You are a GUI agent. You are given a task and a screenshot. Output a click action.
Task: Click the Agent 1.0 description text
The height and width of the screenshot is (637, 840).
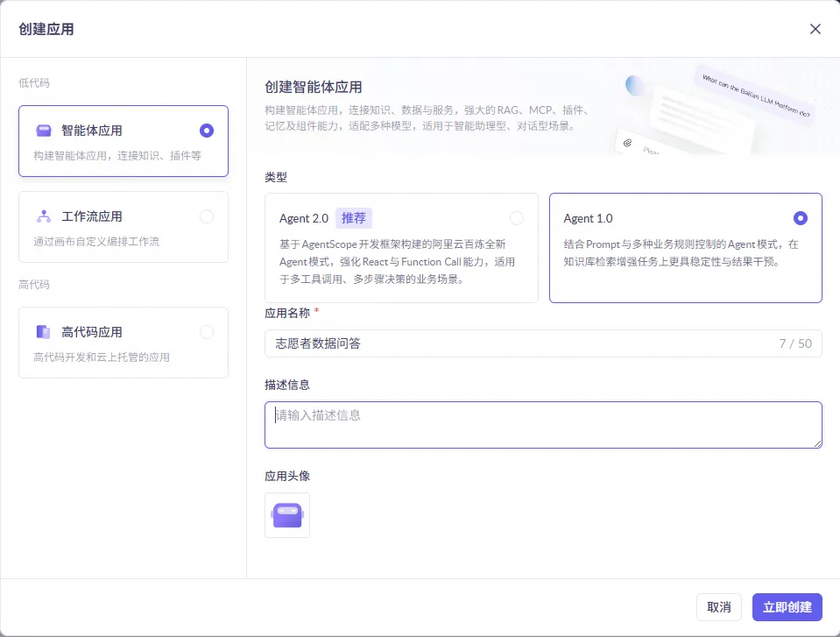click(681, 253)
